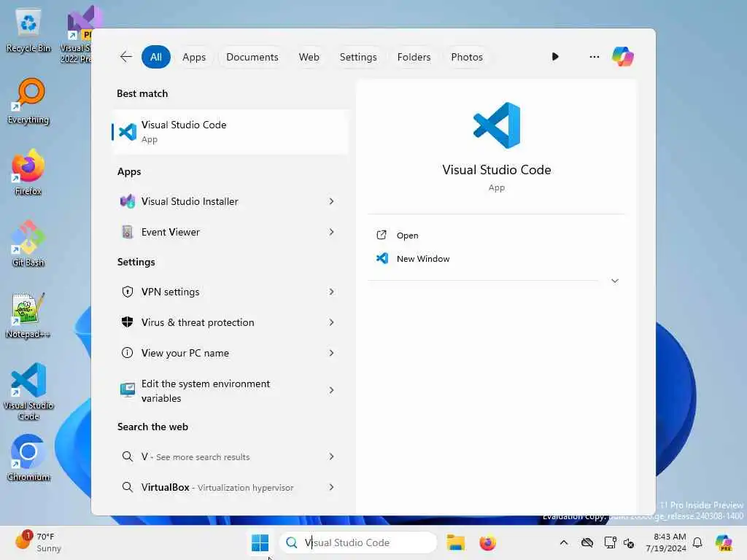Open Everything desktop shortcut
The image size is (747, 560).
[x=28, y=101]
